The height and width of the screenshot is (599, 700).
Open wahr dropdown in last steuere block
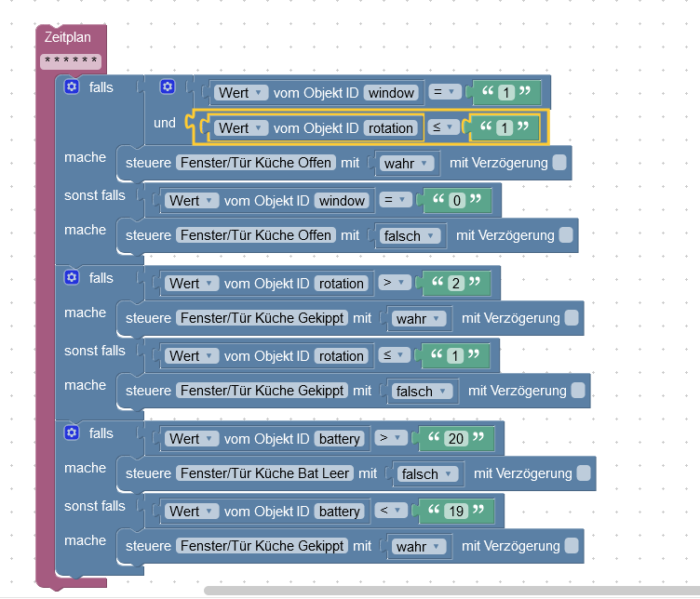pyautogui.click(x=420, y=546)
